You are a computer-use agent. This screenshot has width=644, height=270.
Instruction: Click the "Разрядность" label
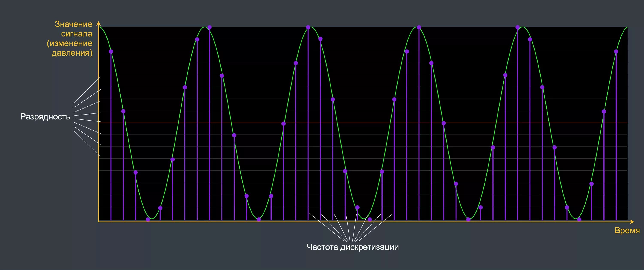(x=45, y=117)
